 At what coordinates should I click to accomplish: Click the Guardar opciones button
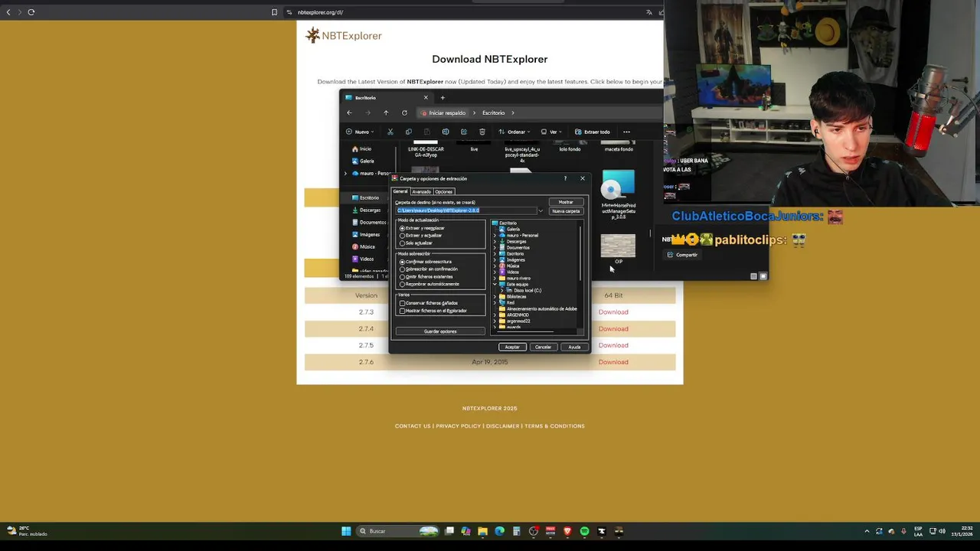click(x=440, y=331)
